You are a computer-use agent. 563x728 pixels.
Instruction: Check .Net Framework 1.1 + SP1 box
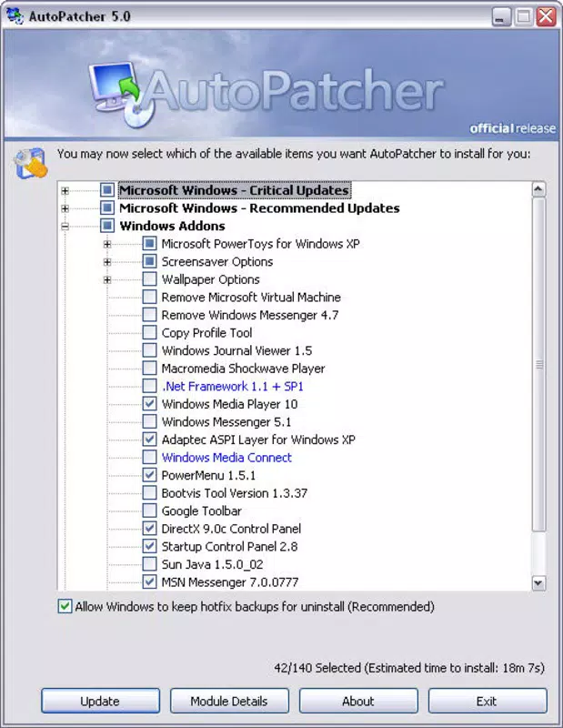tap(149, 386)
